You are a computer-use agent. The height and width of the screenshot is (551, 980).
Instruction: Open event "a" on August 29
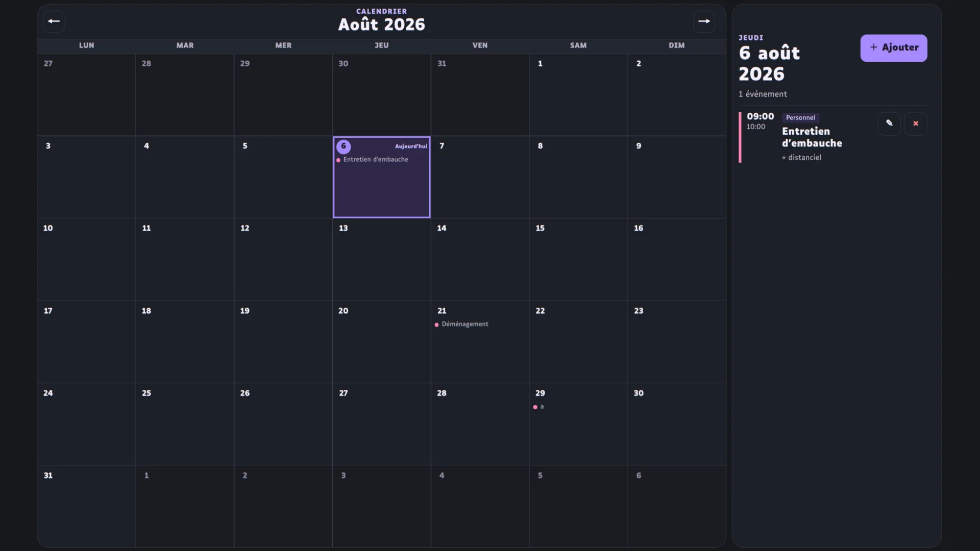538,407
